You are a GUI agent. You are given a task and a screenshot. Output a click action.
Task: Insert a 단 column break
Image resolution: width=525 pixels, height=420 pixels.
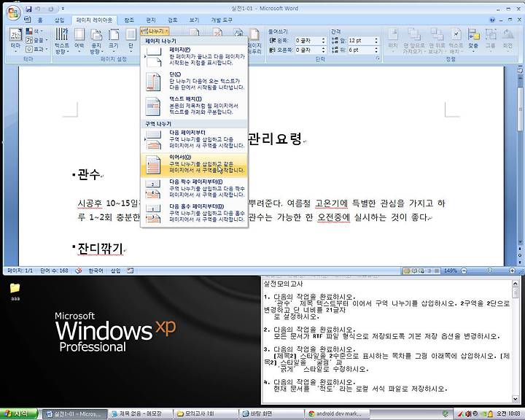coord(195,82)
